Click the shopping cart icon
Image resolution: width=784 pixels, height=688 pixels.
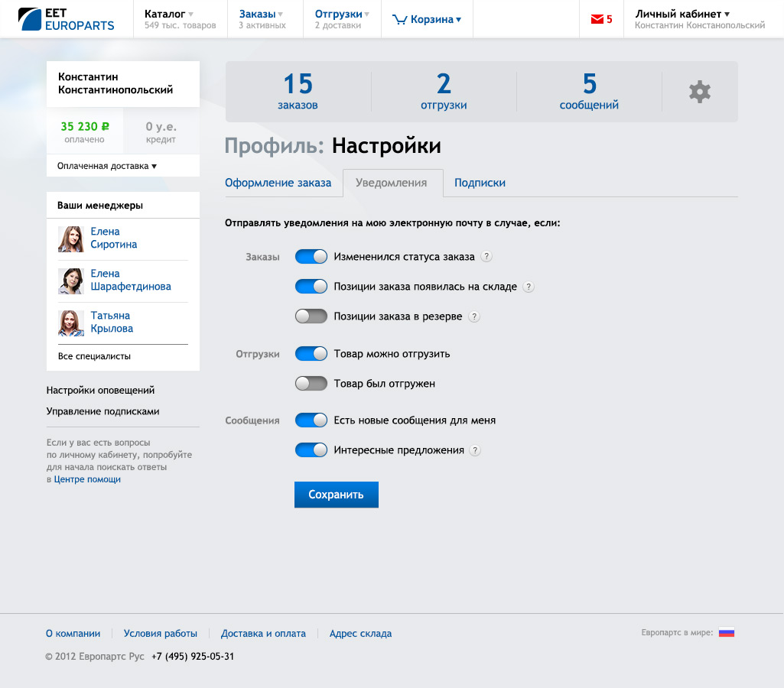399,20
